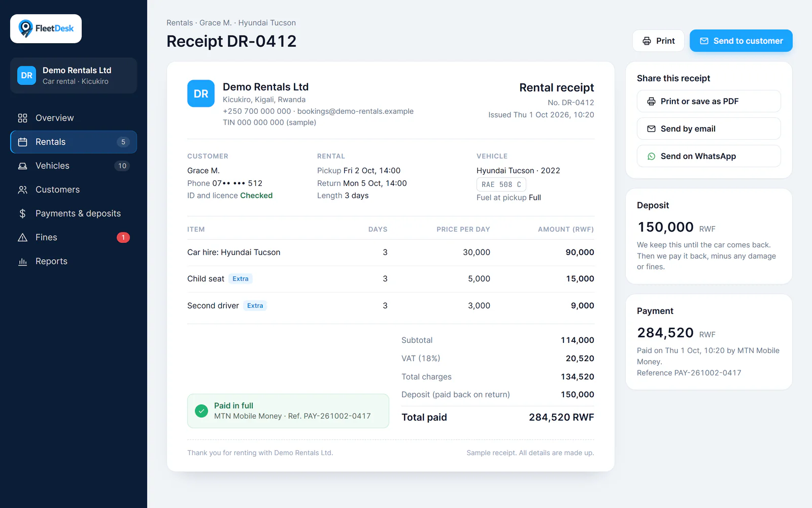Open the Overview page

(74, 118)
